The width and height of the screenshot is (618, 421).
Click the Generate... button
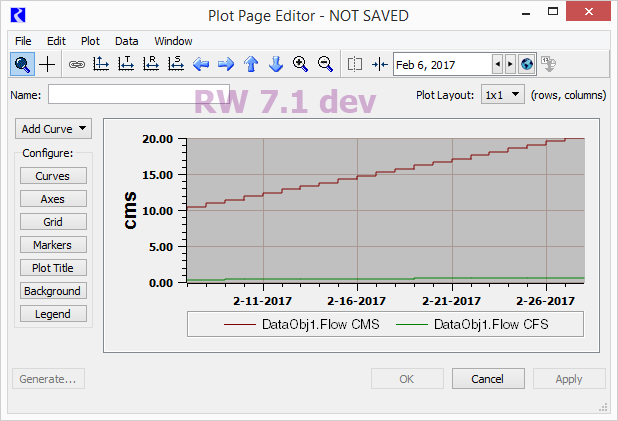pyautogui.click(x=48, y=379)
